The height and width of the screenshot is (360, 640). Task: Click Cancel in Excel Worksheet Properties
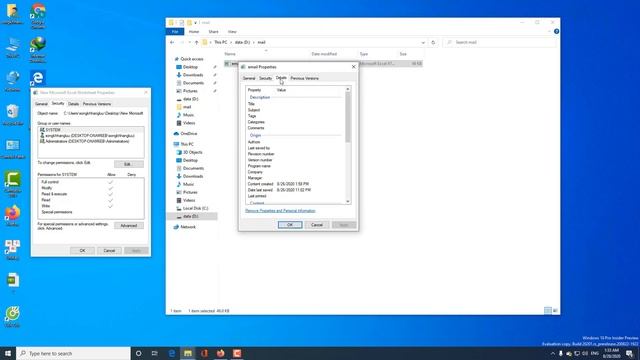coord(109,251)
